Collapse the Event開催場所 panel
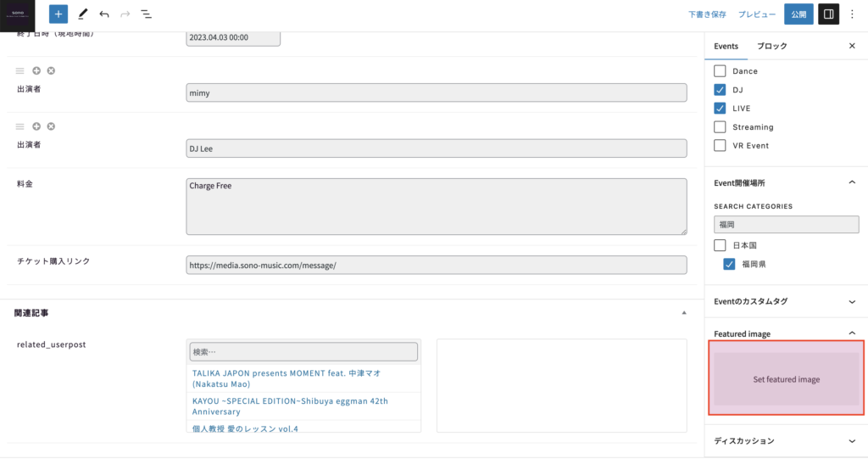 tap(852, 182)
